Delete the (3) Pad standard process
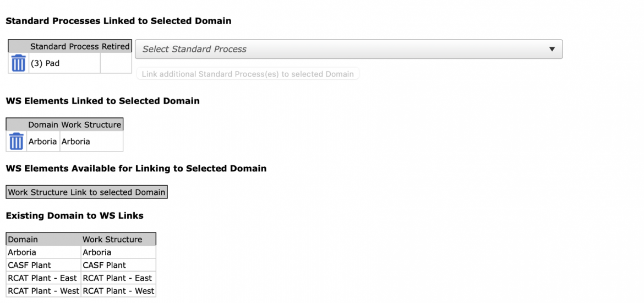 (19, 63)
